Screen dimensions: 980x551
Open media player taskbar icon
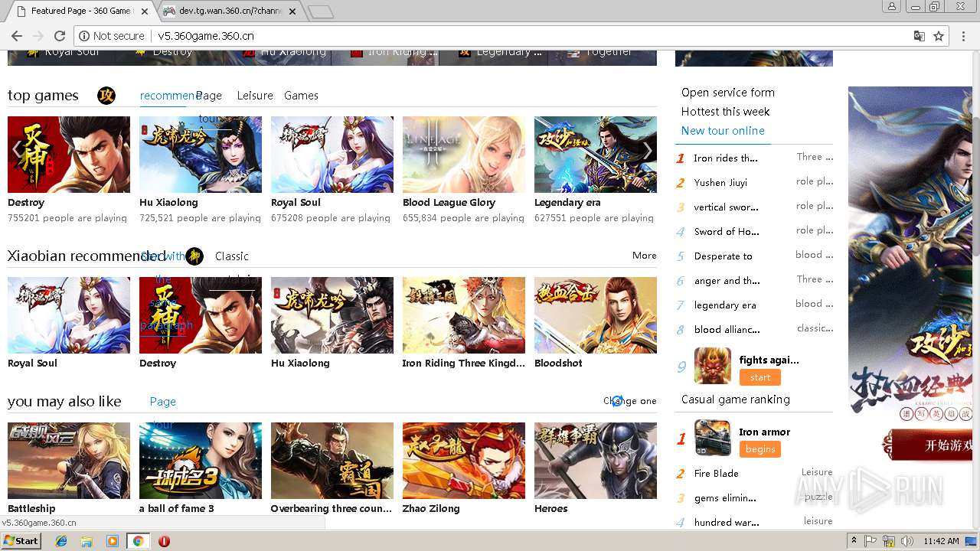tap(112, 541)
